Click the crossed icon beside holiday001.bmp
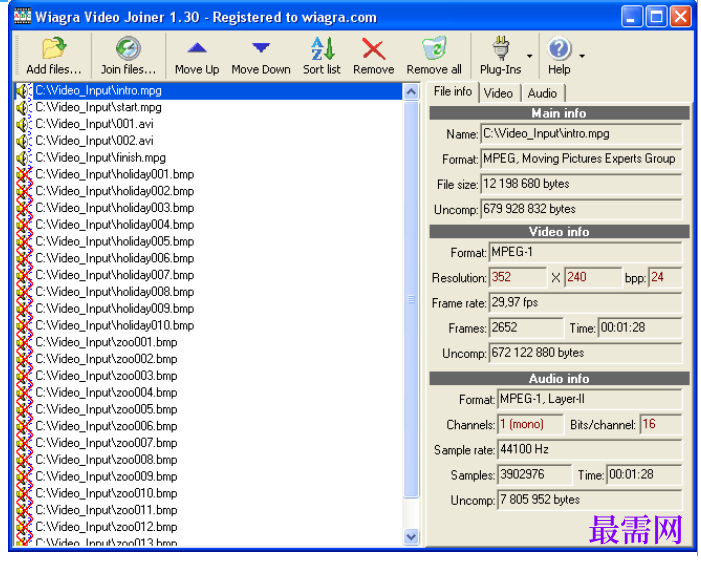Screen dimensions: 701x561 pos(23,175)
